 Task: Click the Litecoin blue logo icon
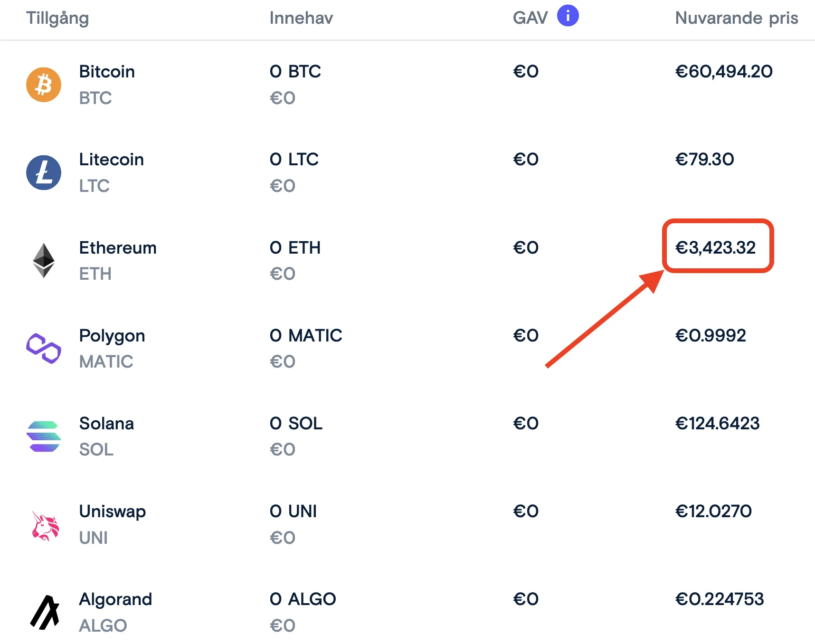point(44,172)
